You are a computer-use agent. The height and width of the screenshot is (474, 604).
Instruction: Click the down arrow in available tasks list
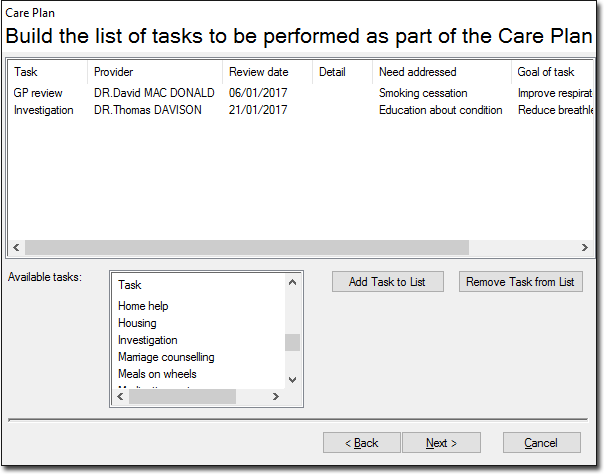(x=292, y=380)
